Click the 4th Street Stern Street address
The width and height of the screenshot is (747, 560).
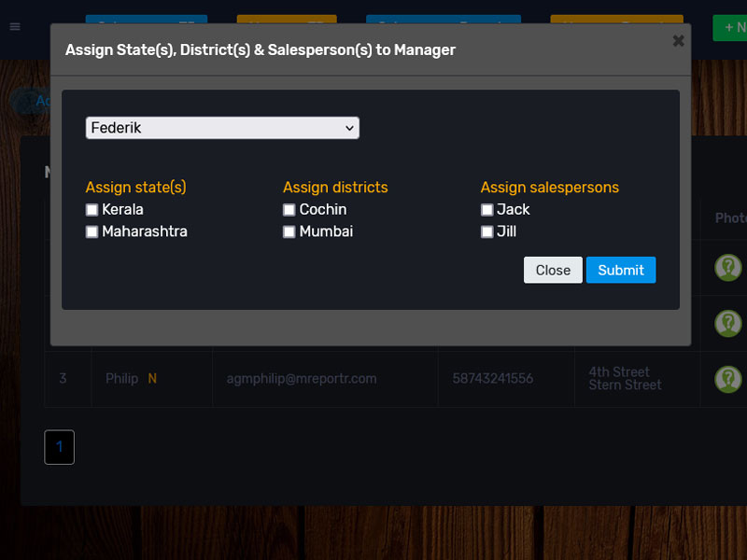(x=625, y=378)
